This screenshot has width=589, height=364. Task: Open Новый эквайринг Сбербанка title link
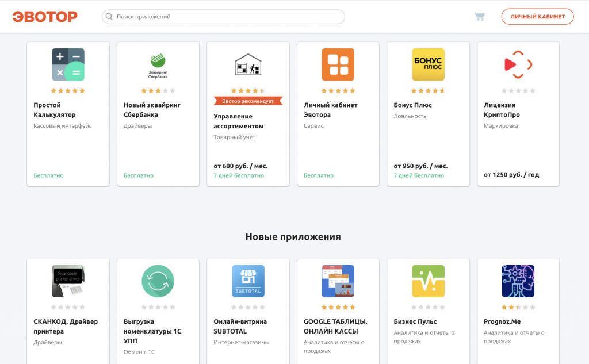[x=152, y=110]
